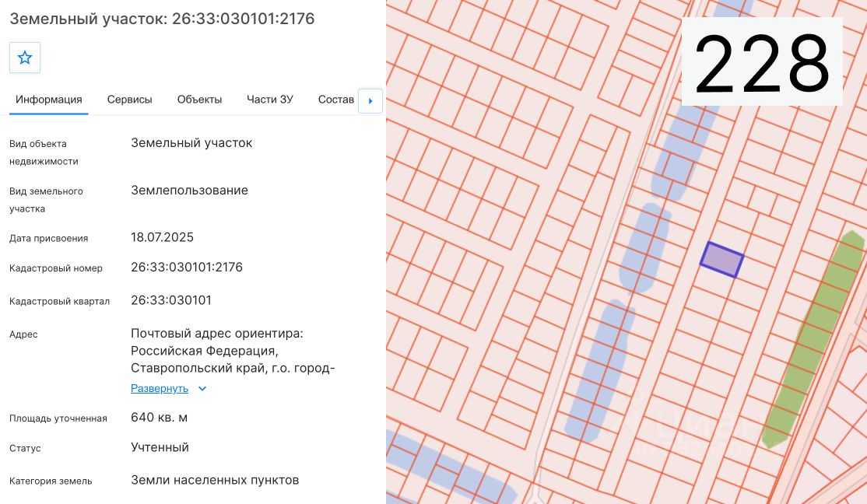Click the area value 640 кв. м
Image resolution: width=867 pixels, height=504 pixels.
160,418
